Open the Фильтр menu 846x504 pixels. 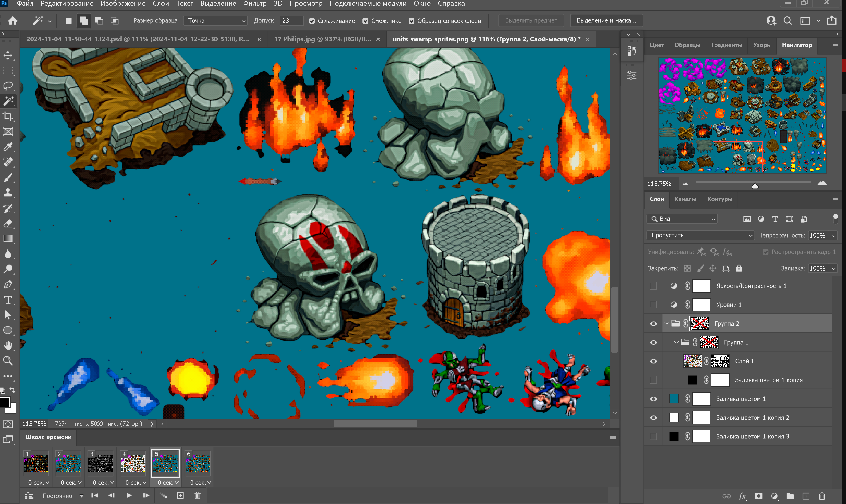[254, 4]
